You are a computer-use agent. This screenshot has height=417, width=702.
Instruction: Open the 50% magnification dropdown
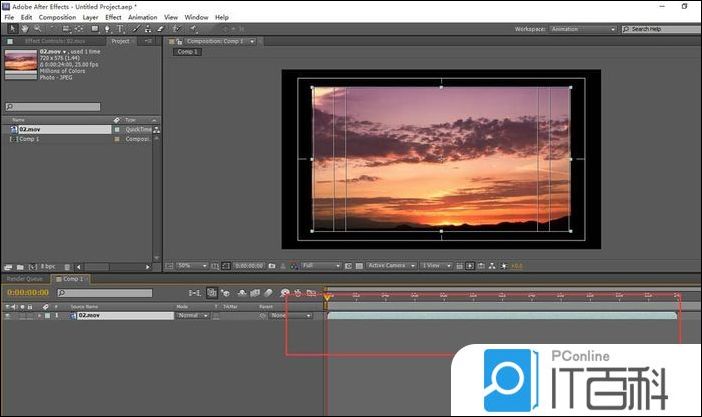tap(192, 266)
